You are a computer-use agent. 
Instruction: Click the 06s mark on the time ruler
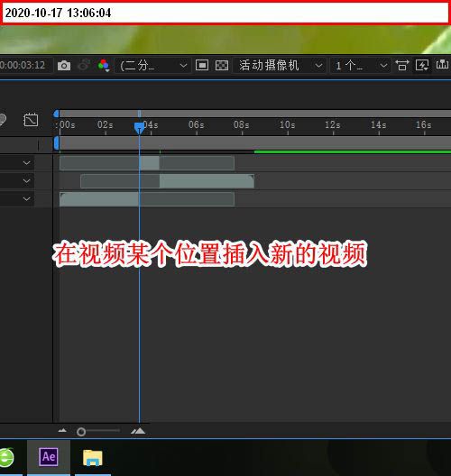197,124
